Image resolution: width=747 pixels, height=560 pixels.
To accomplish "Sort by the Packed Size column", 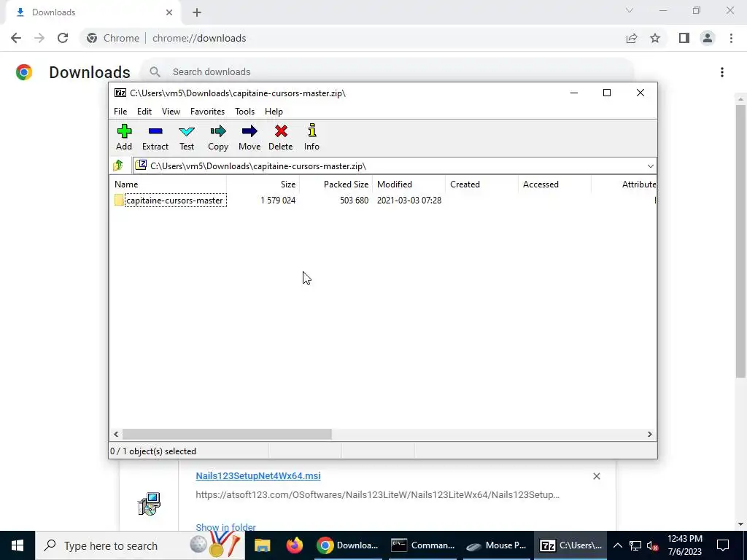I will point(336,184).
